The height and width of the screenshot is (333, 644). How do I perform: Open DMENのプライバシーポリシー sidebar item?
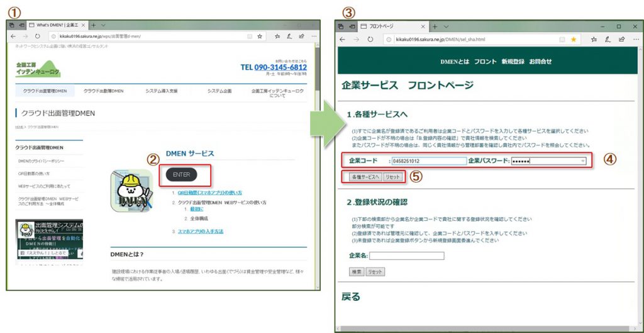(41, 161)
